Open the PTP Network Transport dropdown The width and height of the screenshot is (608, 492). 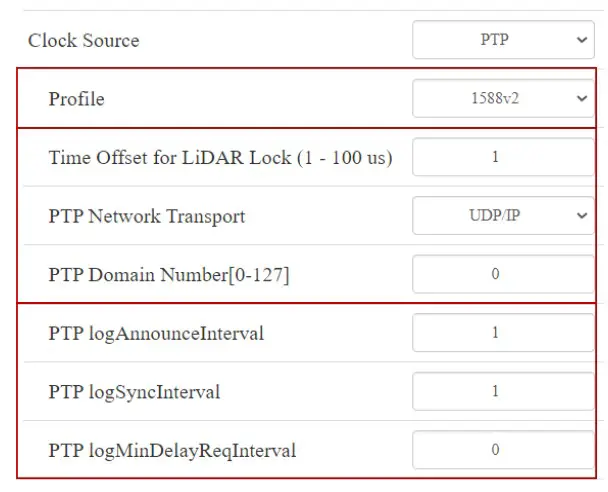pyautogui.click(x=502, y=216)
